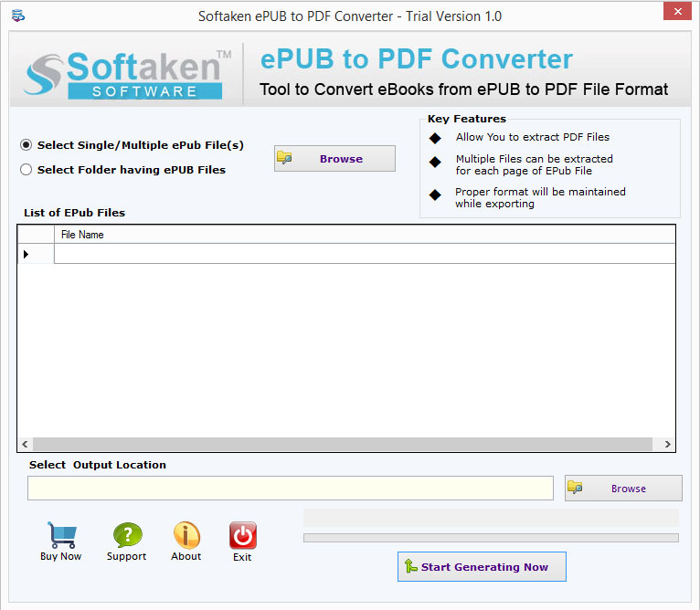The width and height of the screenshot is (700, 610).
Task: Browse for ePub files to add
Action: pos(334,159)
